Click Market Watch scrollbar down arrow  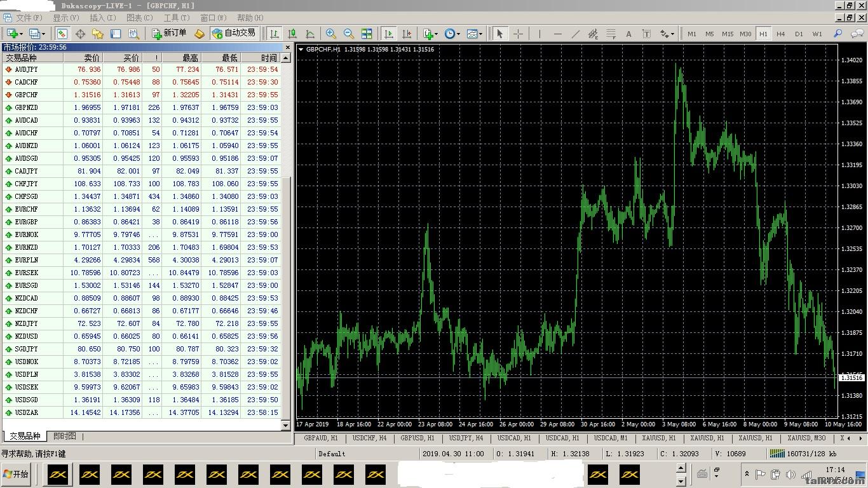[286, 425]
